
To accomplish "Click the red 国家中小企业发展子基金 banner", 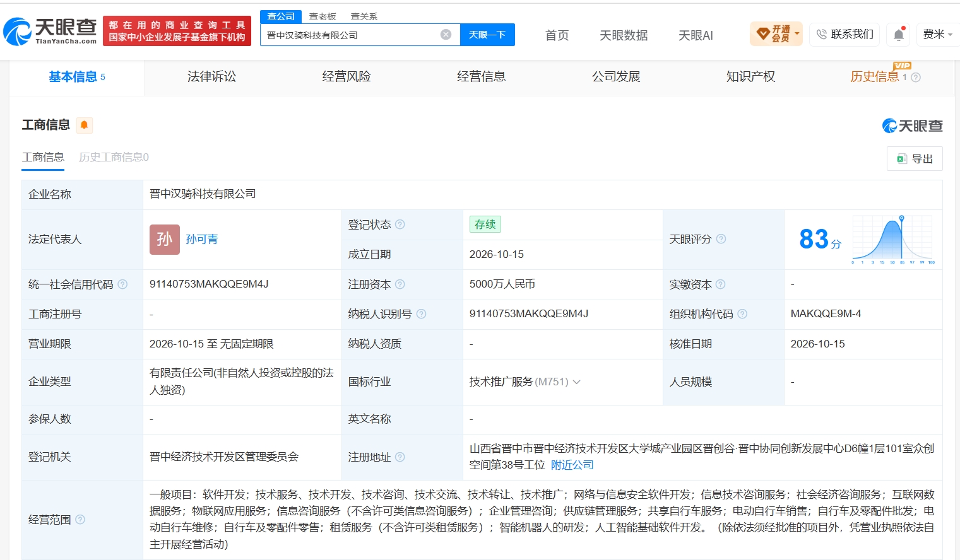I will pos(177,31).
